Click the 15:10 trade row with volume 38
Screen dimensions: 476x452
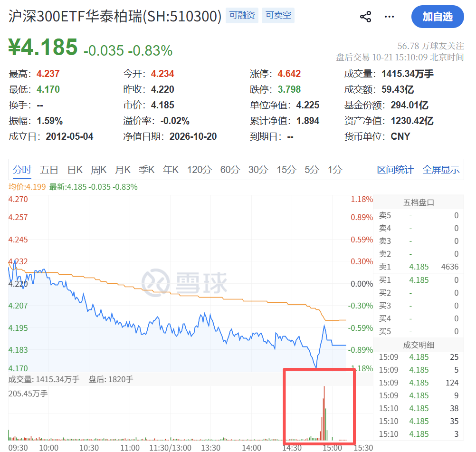click(x=419, y=408)
